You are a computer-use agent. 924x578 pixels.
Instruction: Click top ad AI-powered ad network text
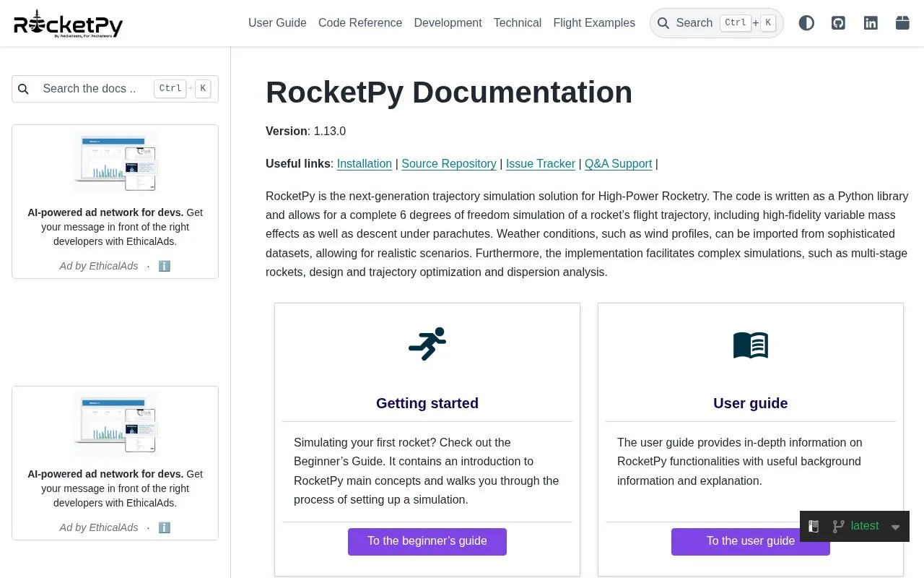pyautogui.click(x=115, y=227)
